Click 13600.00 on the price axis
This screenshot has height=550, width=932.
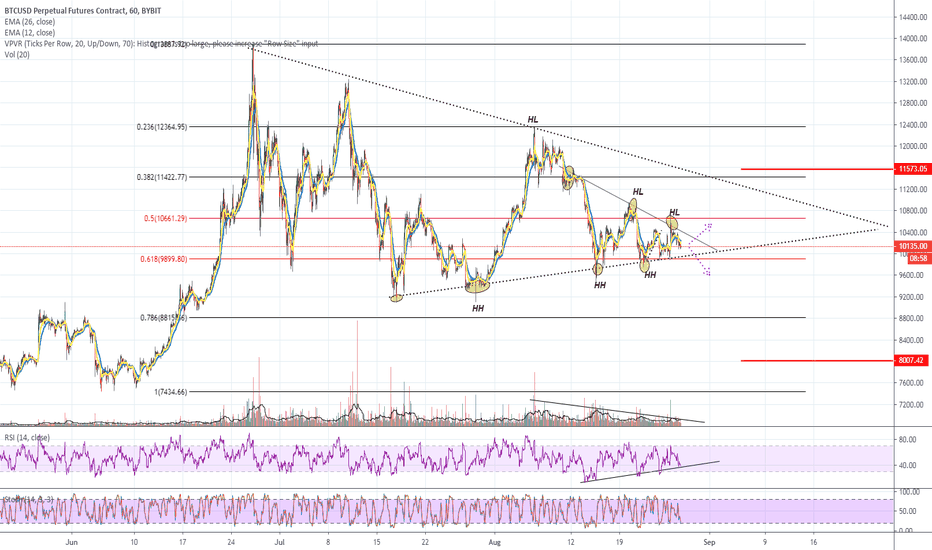[x=912, y=60]
